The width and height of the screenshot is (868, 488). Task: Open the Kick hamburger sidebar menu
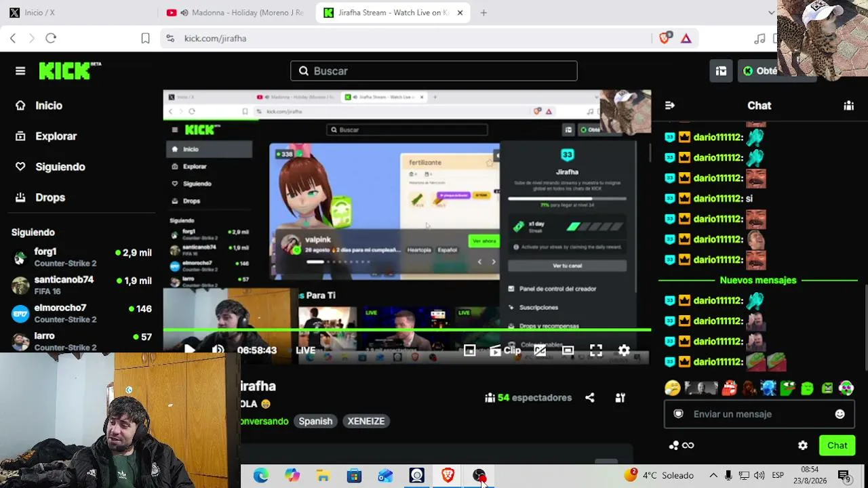pyautogui.click(x=20, y=70)
